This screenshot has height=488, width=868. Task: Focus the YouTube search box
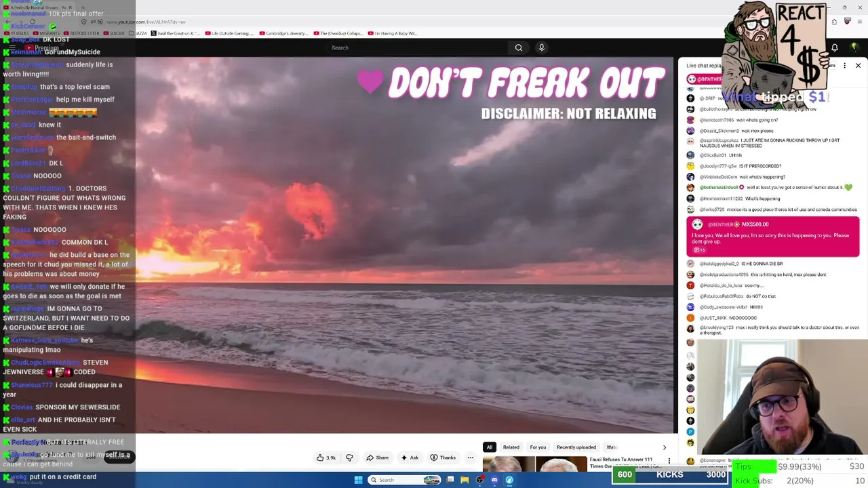[x=417, y=47]
